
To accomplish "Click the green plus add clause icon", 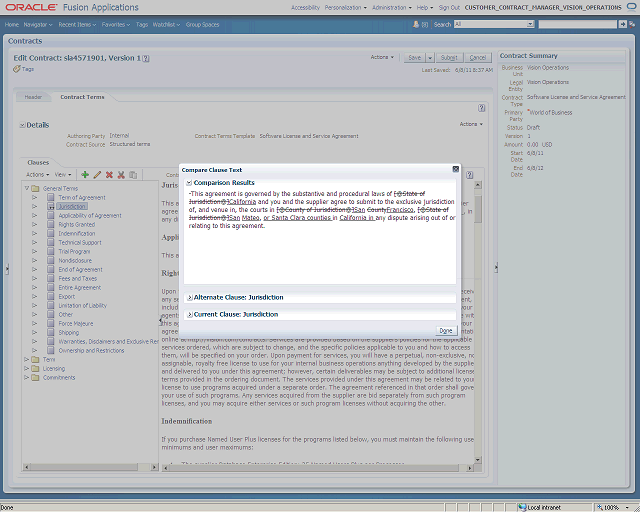I will tap(85, 175).
